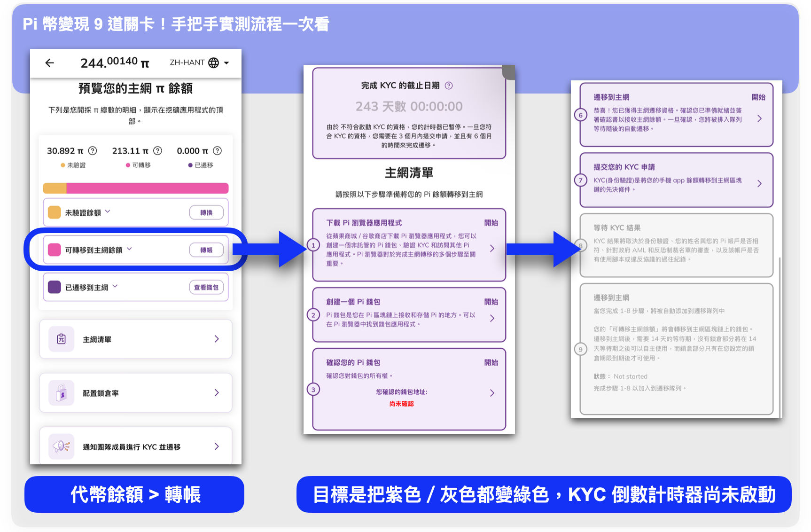Click the 主網清單 heading in middle panel
Viewport: 811px width, 532px height.
click(x=409, y=173)
